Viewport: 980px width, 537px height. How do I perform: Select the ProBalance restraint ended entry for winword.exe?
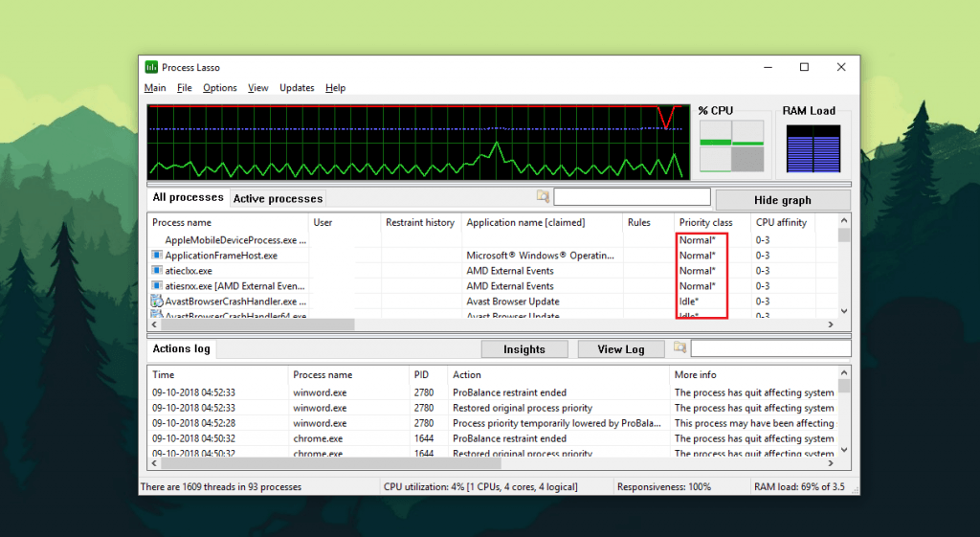point(493,392)
